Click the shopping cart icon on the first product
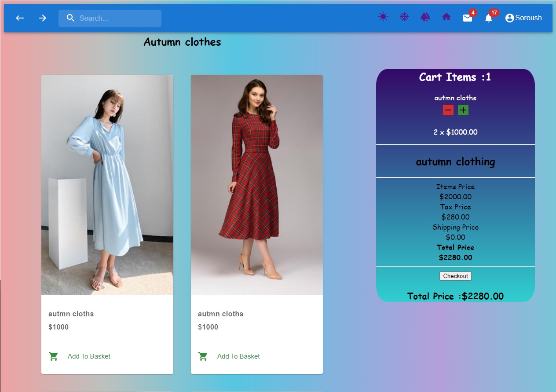This screenshot has height=392, width=556. click(53, 356)
